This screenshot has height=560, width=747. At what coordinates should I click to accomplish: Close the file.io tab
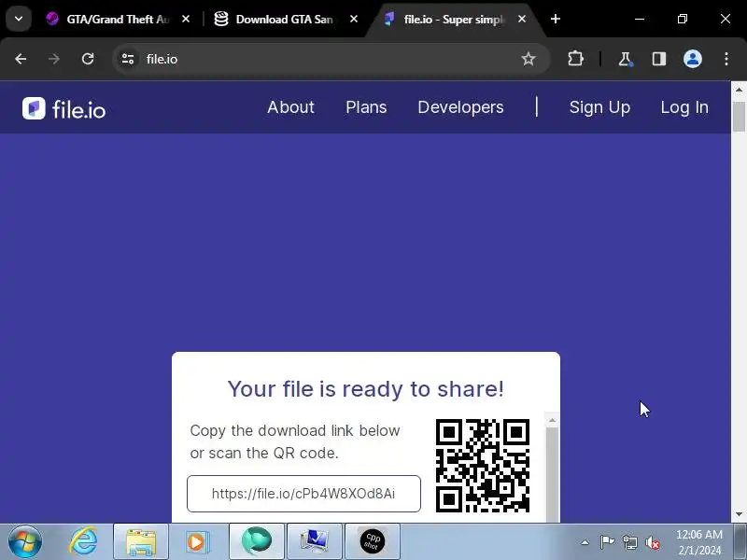click(522, 19)
